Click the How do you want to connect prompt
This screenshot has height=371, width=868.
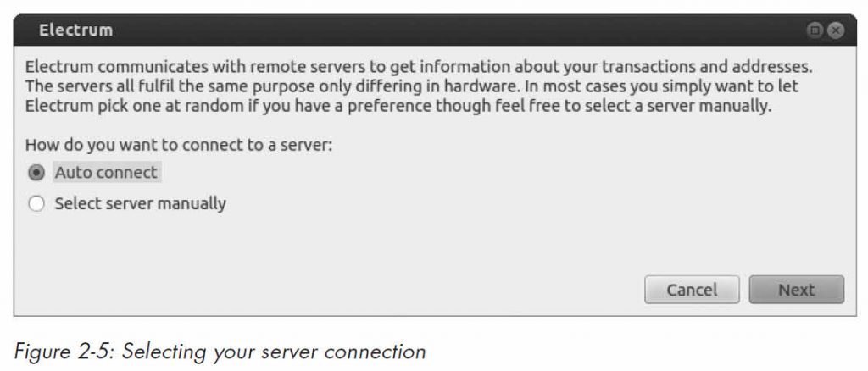[179, 146]
